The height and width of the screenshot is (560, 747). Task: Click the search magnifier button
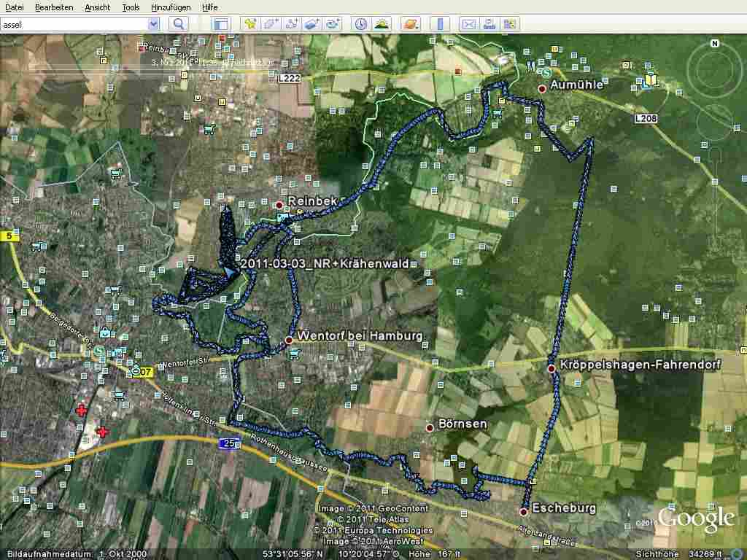[x=179, y=24]
